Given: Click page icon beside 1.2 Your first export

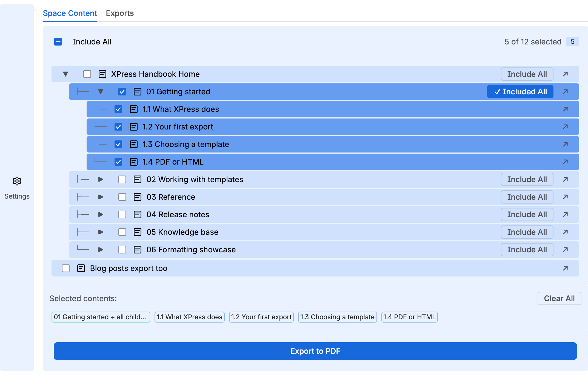Looking at the screenshot, I should point(134,127).
